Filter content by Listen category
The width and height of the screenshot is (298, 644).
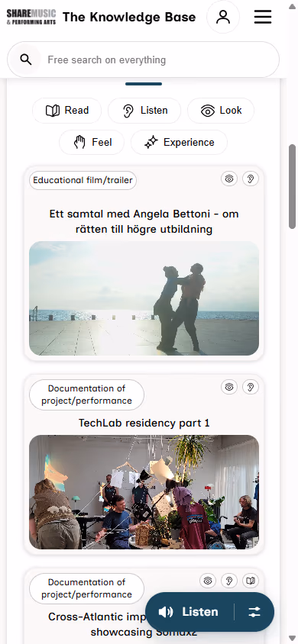click(144, 111)
